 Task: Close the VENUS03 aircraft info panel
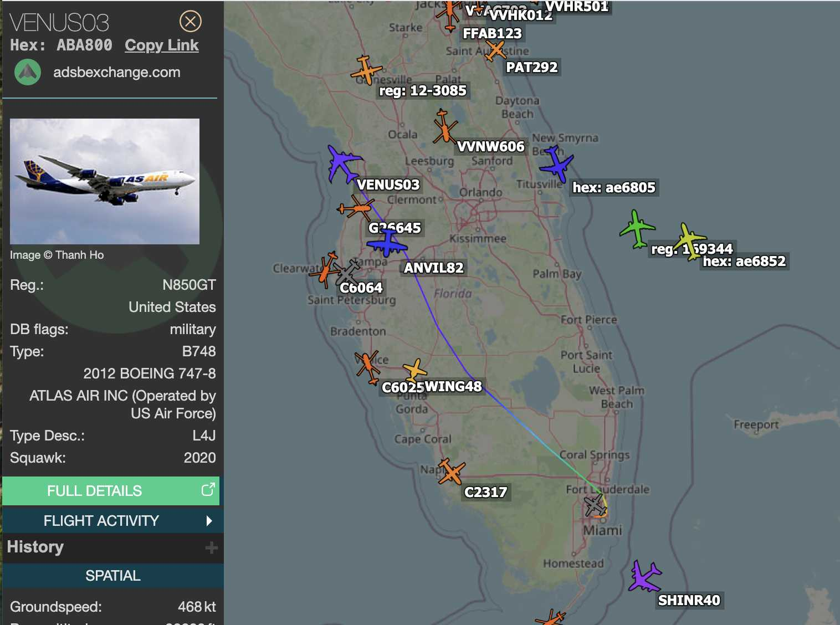click(x=190, y=22)
